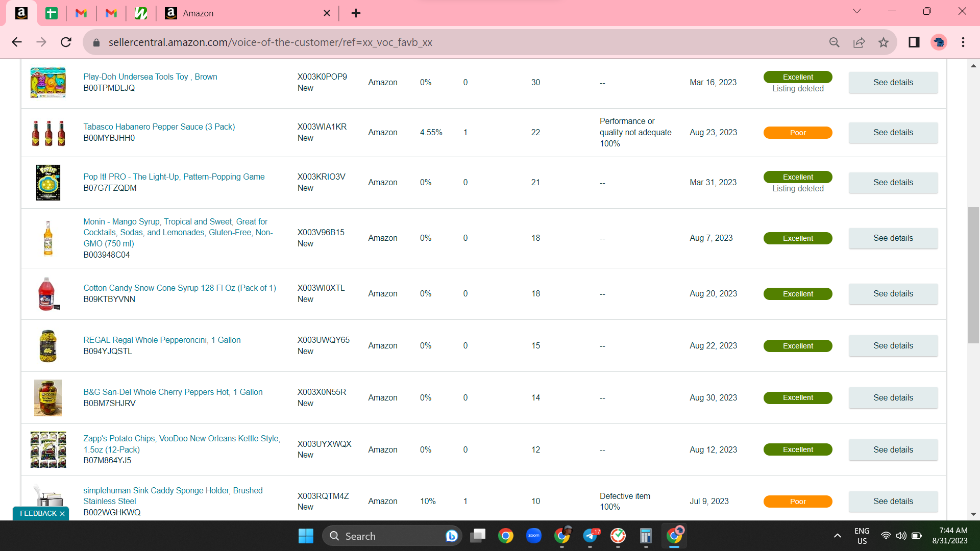
Task: Click the Monin syrup bottle thumbnail
Action: (x=48, y=238)
